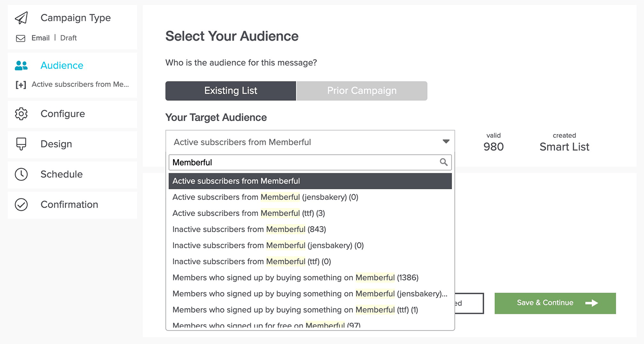Viewport: 644px width, 344px height.
Task: Click the Configure gear icon
Action: [x=21, y=114]
